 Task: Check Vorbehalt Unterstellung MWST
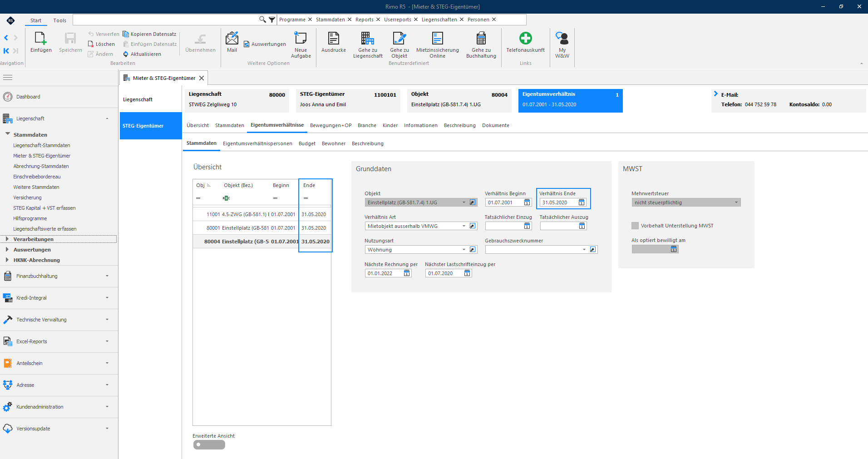635,226
